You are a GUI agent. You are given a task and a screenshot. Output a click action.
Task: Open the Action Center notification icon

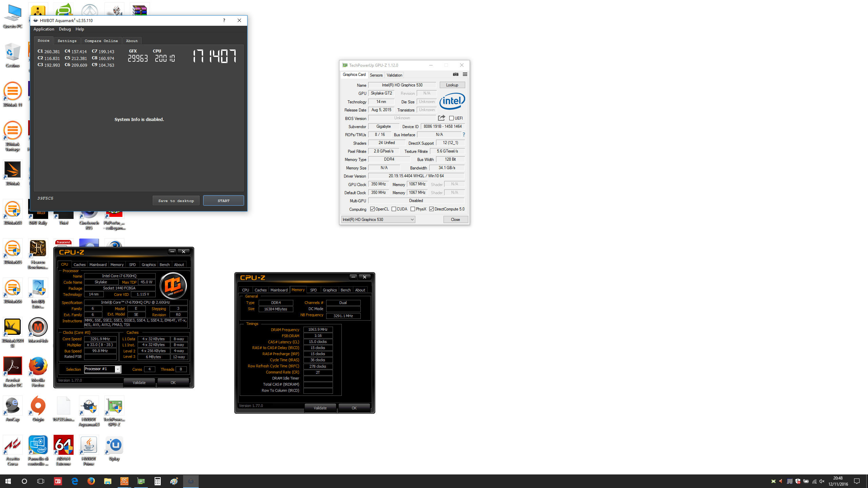(x=857, y=481)
